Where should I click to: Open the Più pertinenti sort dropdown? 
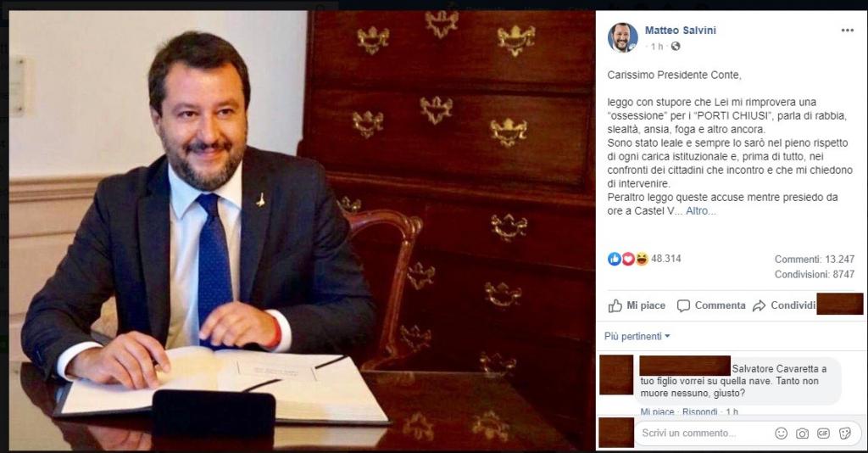click(637, 336)
